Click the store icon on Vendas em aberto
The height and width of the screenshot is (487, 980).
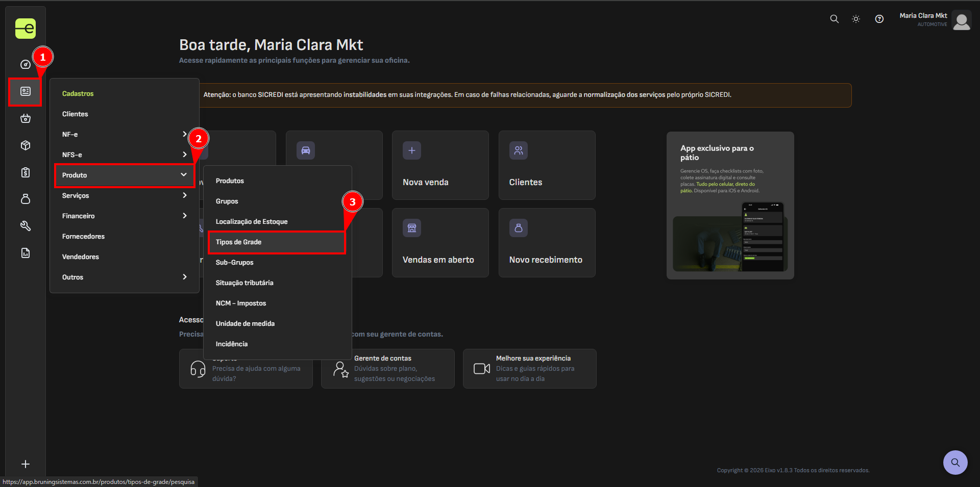click(x=412, y=228)
